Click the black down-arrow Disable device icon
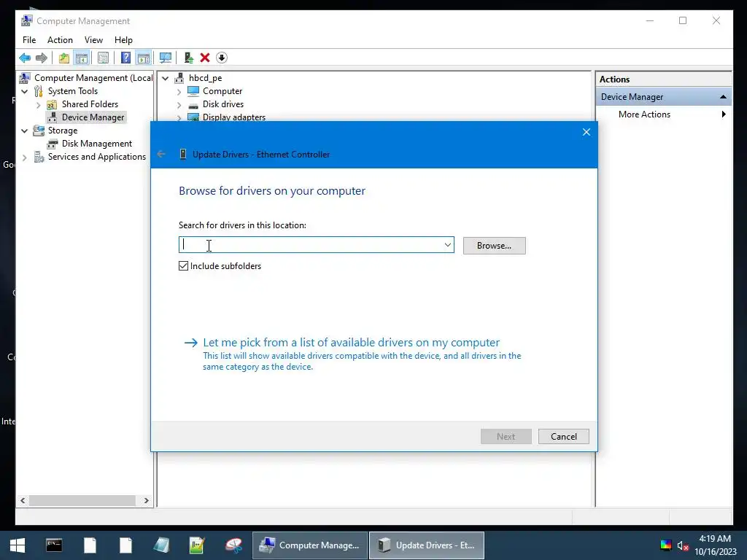The image size is (747, 560). [222, 58]
